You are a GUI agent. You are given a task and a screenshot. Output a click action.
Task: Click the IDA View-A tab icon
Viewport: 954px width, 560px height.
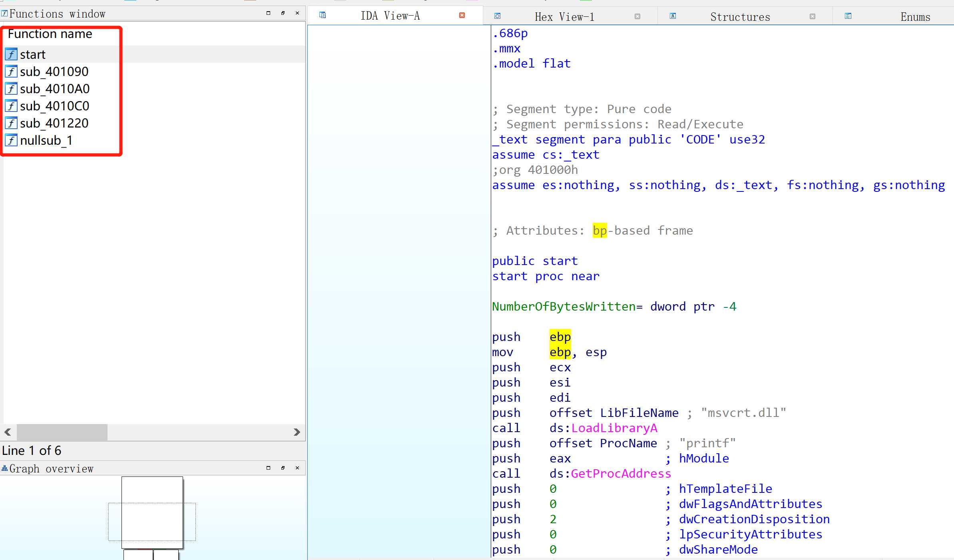click(x=323, y=15)
